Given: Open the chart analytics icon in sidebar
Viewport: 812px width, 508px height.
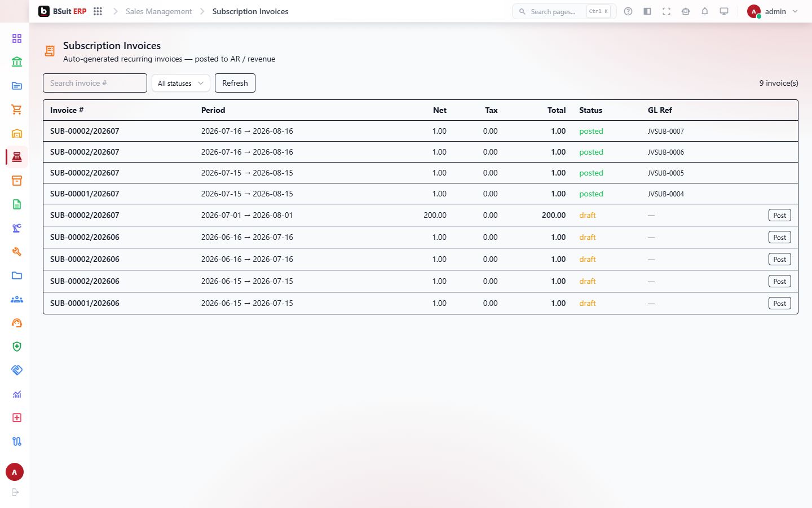Looking at the screenshot, I should [x=17, y=394].
